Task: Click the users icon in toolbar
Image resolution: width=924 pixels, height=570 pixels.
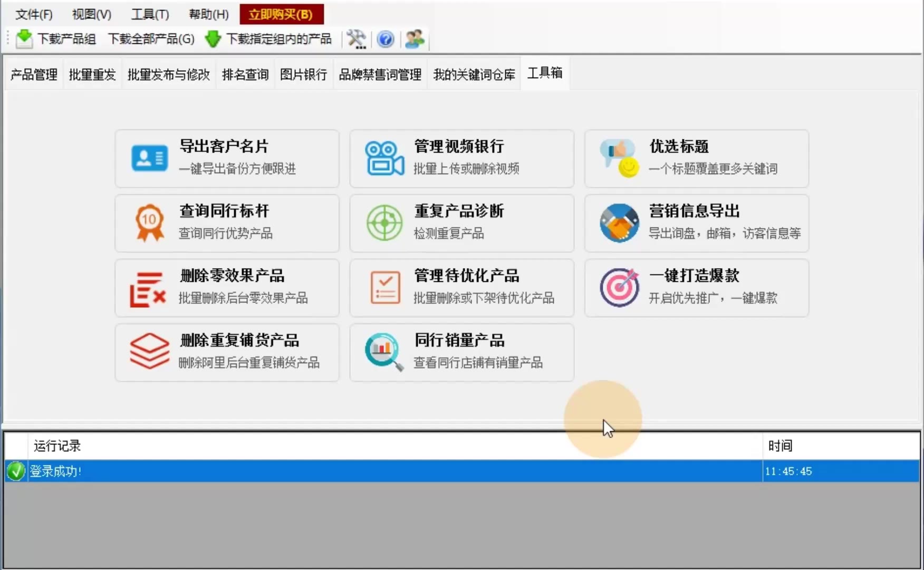Action: (415, 39)
